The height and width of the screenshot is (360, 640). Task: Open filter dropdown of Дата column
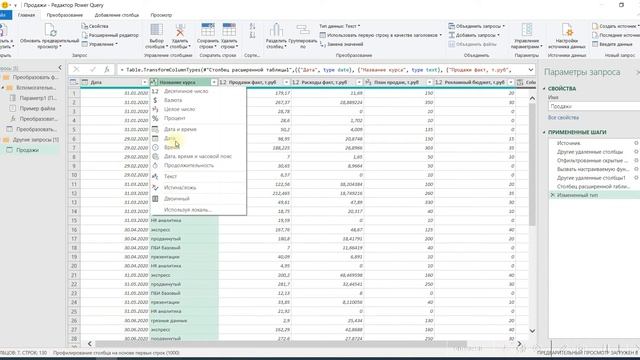[144, 82]
